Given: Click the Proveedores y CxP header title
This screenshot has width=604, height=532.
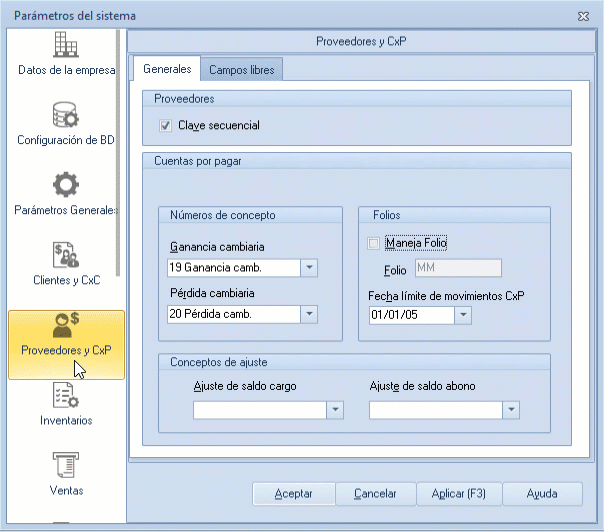Looking at the screenshot, I should tap(361, 41).
